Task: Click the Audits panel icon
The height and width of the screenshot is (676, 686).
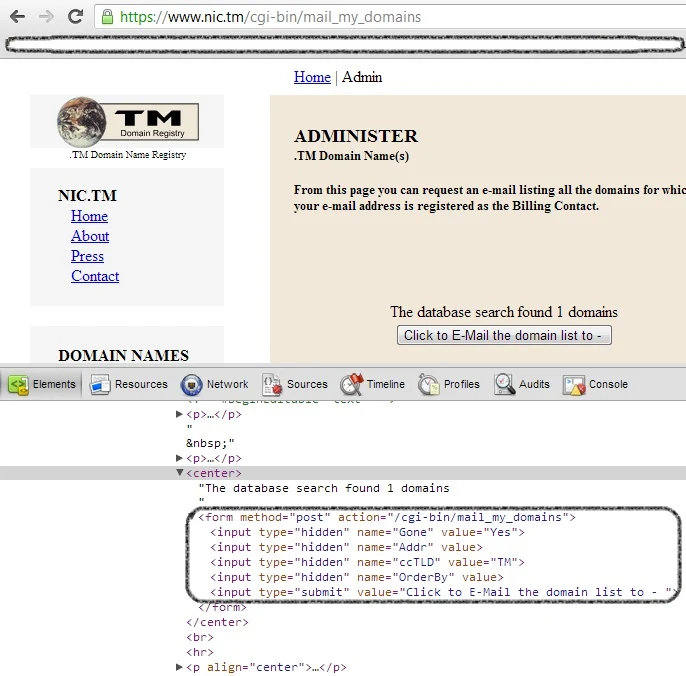Action: [x=504, y=384]
